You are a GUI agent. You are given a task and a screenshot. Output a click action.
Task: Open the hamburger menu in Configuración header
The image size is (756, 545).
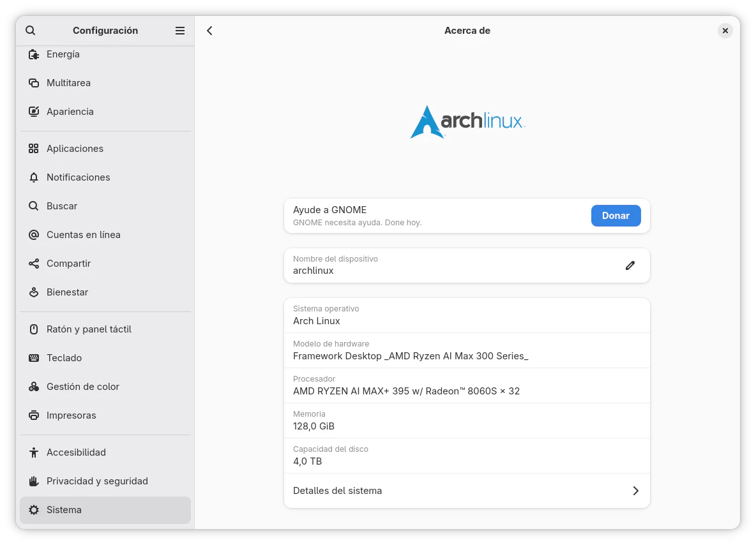coord(180,31)
